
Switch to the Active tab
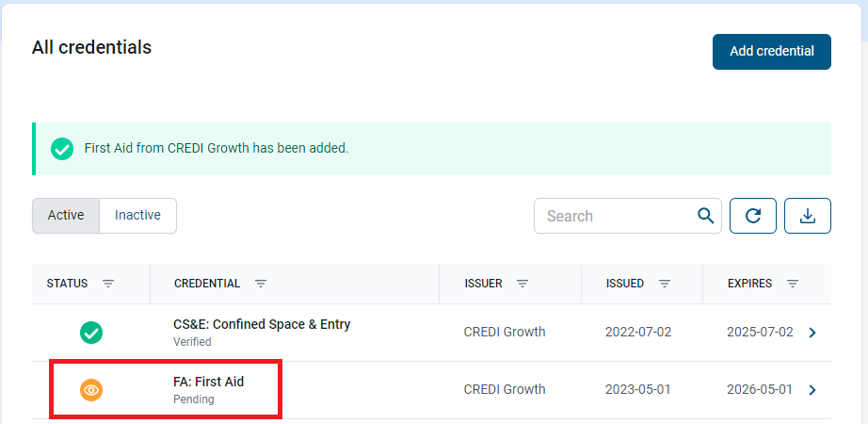pyautogui.click(x=66, y=216)
